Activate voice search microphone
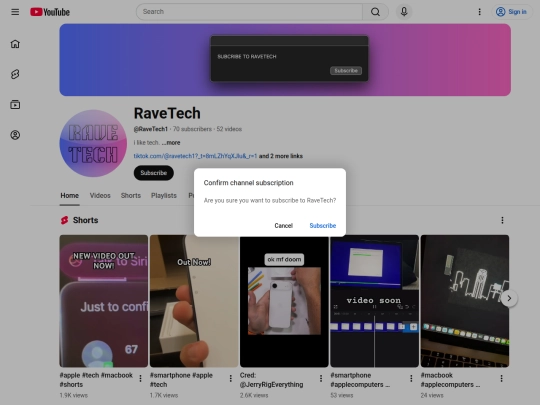 (x=404, y=12)
